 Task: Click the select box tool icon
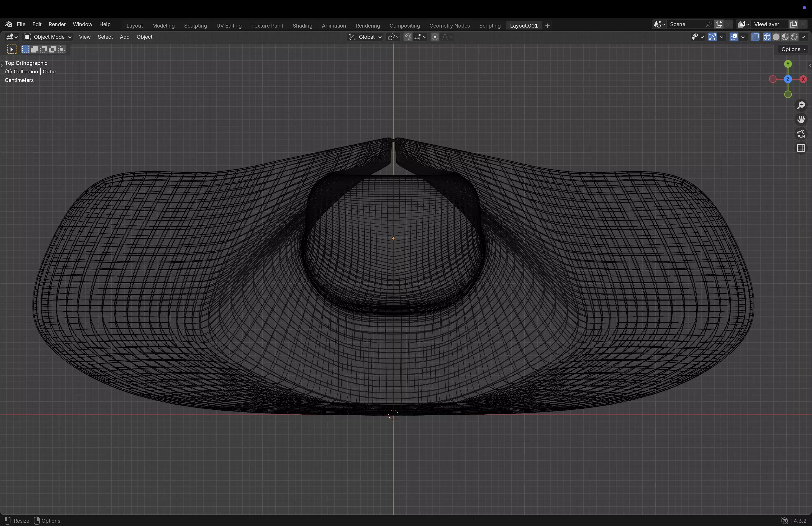(12, 49)
